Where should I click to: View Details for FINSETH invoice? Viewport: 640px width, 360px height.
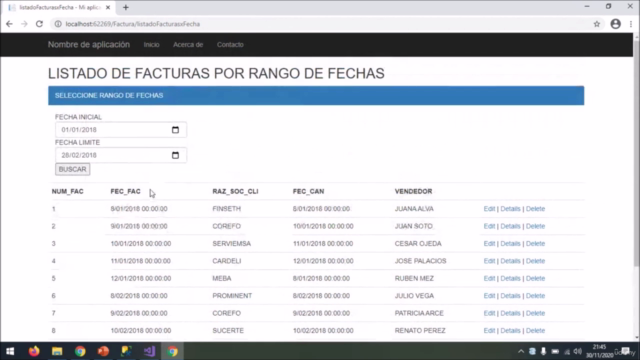[x=510, y=209]
